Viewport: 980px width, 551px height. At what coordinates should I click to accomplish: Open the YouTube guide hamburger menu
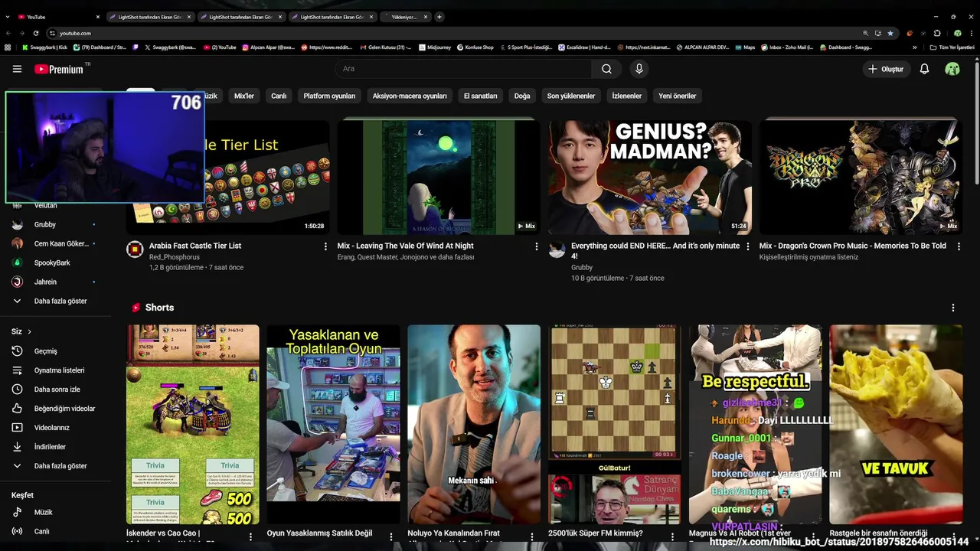(x=17, y=69)
